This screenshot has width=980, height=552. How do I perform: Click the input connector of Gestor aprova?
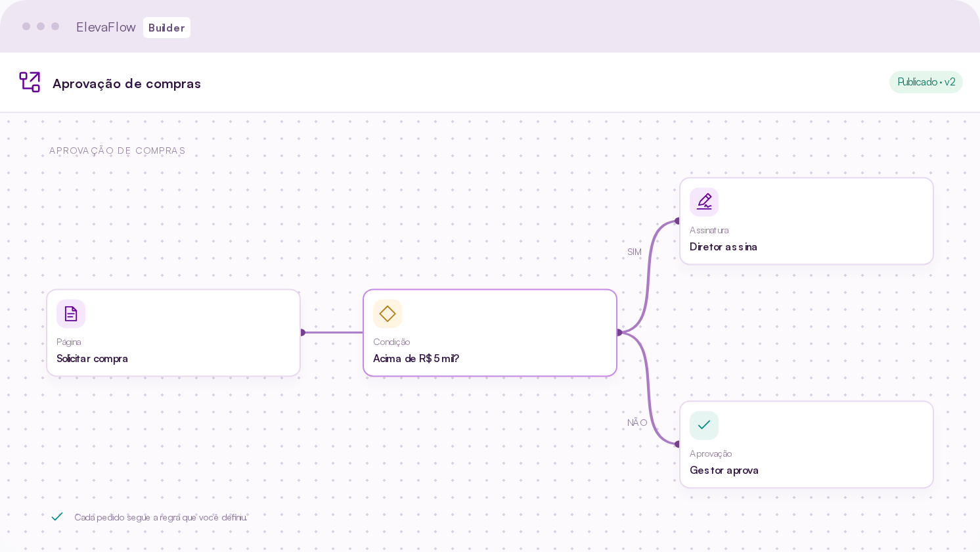[678, 444]
